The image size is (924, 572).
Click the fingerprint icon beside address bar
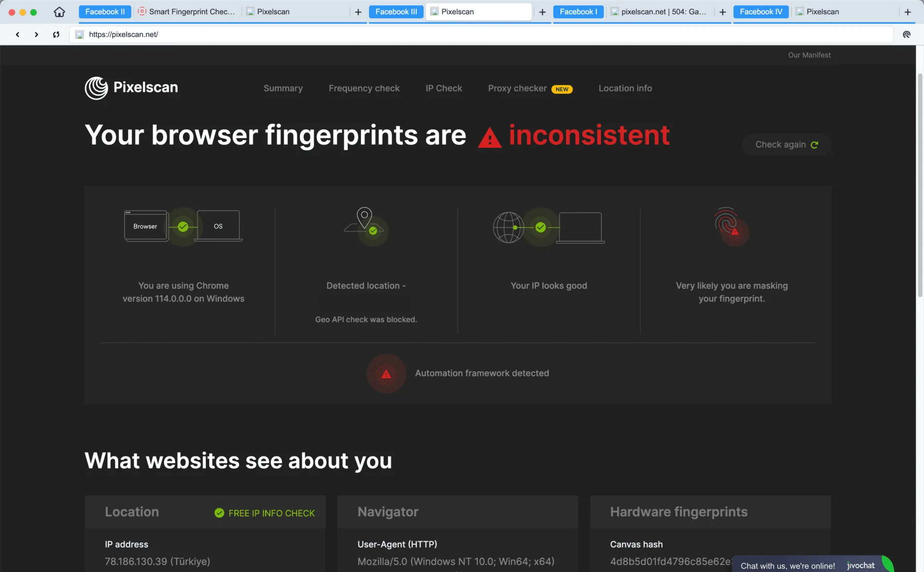click(x=907, y=34)
